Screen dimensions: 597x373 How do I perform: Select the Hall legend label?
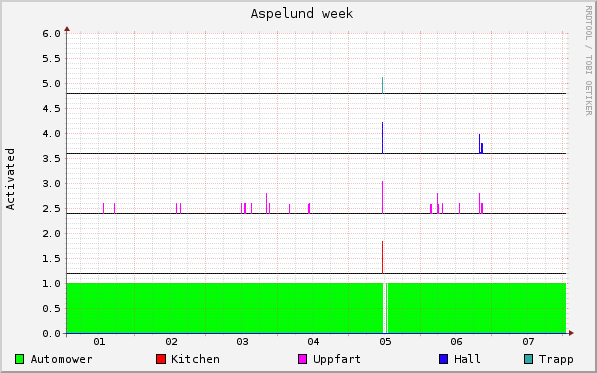pos(467,359)
